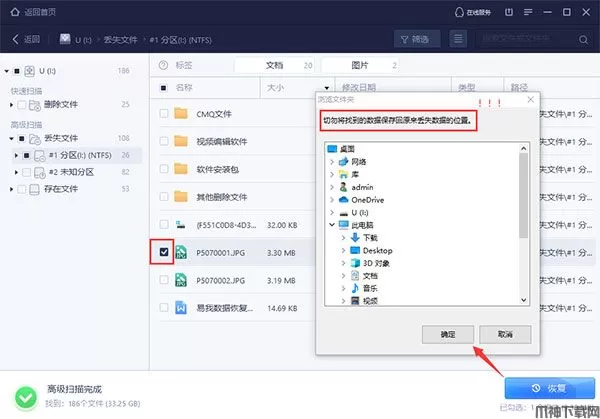This screenshot has width=600, height=419.
Task: Collapse 此电脑 in folder browser dialog
Action: coord(332,225)
